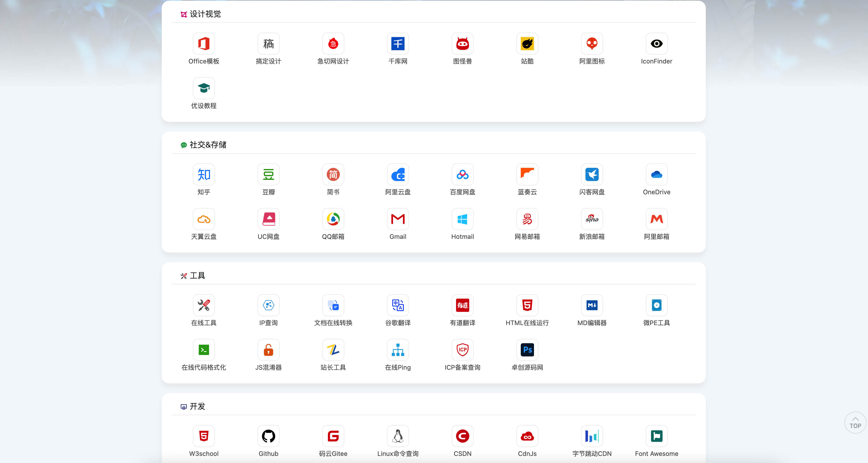This screenshot has width=868, height=463.
Task: Click the 阿里云盘 icon
Action: [397, 174]
